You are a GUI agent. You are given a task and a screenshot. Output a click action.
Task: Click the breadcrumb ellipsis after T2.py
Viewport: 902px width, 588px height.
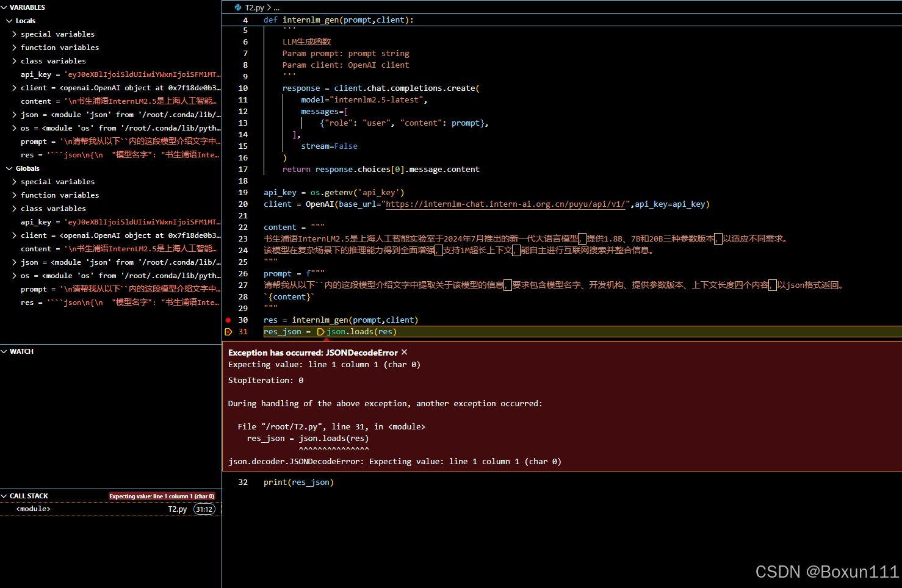[x=276, y=8]
